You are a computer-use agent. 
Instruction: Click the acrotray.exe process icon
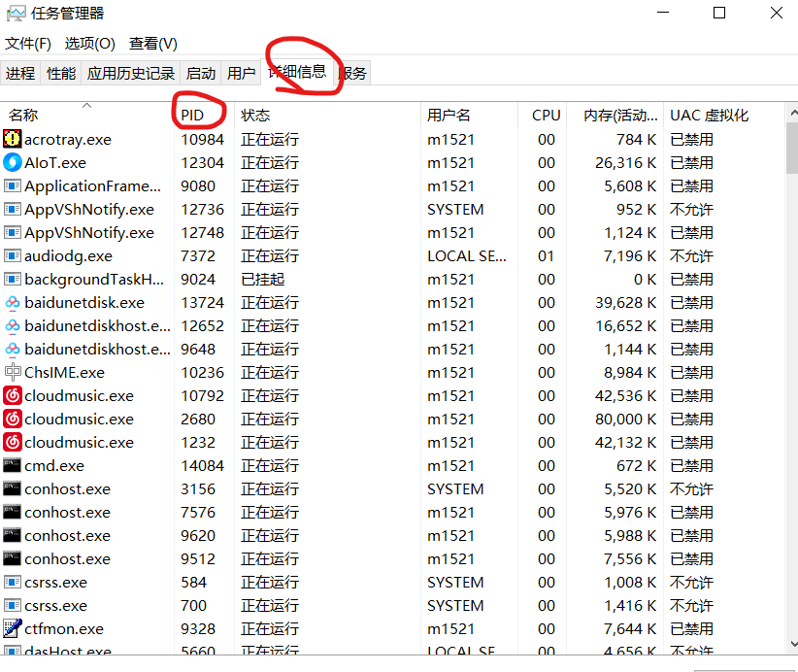pyautogui.click(x=13, y=139)
